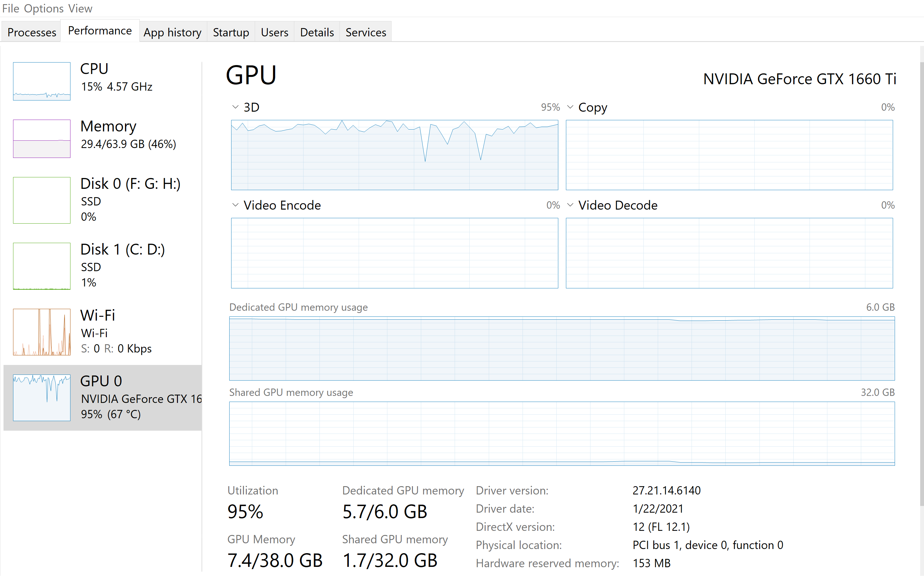The image size is (924, 579).
Task: Click the Video Decode usage graph
Action: click(x=729, y=253)
